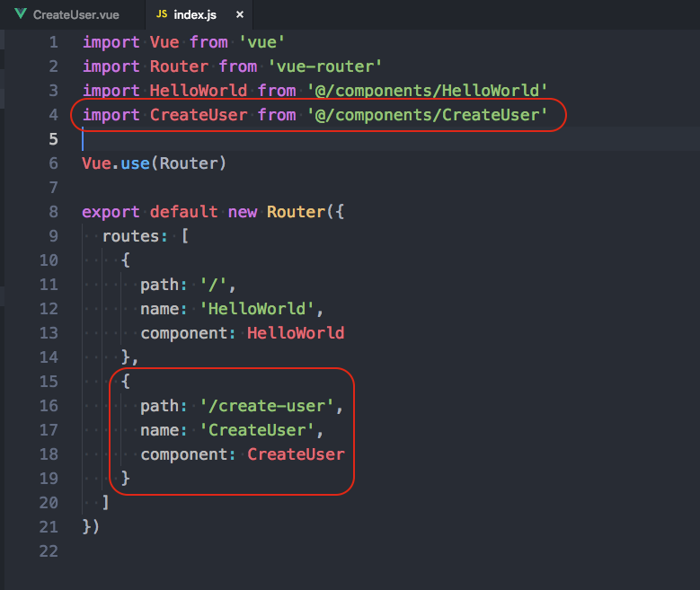Click closing bracket ] on line 20
700x590 pixels.
(105, 503)
